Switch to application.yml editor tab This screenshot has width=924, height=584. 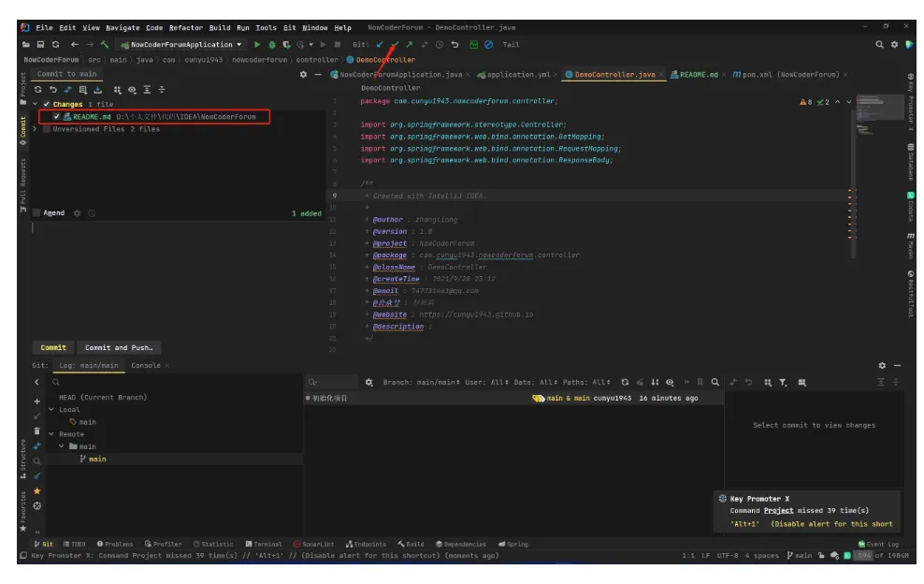pyautogui.click(x=518, y=74)
